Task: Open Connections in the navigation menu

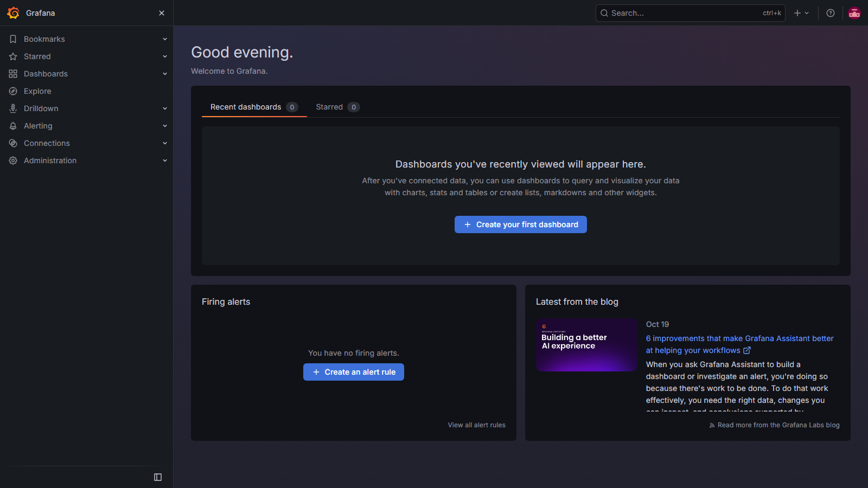Action: 47,143
